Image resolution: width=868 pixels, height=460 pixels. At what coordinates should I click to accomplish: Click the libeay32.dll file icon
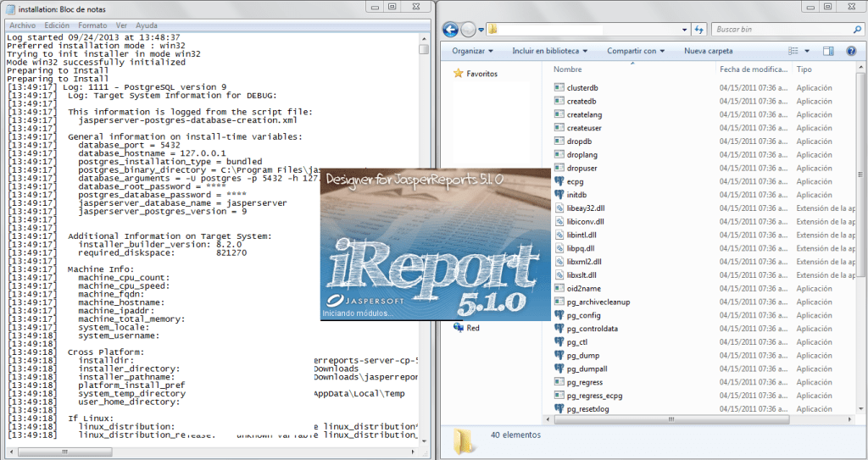tap(559, 208)
